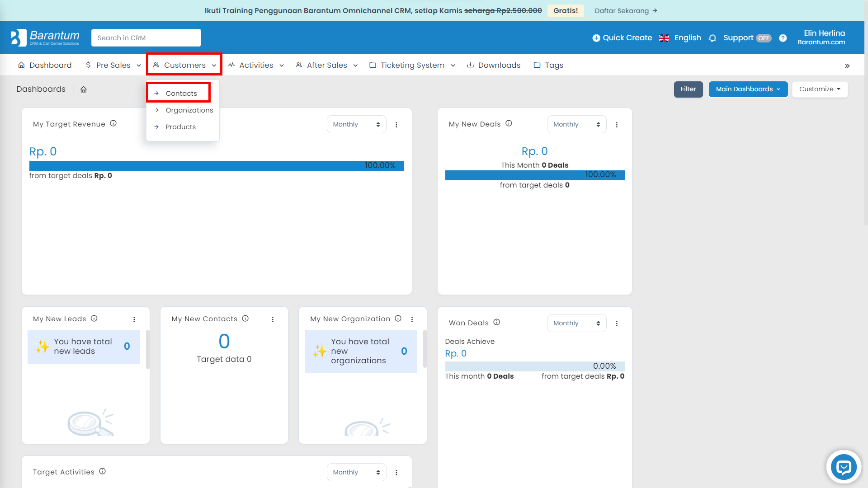
Task: Click the Gratis! badge
Action: pos(566,10)
